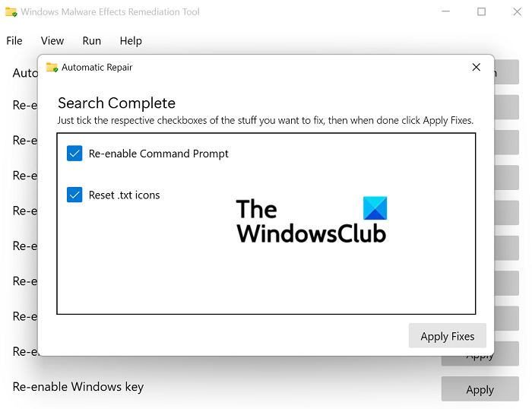
Task: Click the Apply Fixes button
Action: [x=447, y=336]
